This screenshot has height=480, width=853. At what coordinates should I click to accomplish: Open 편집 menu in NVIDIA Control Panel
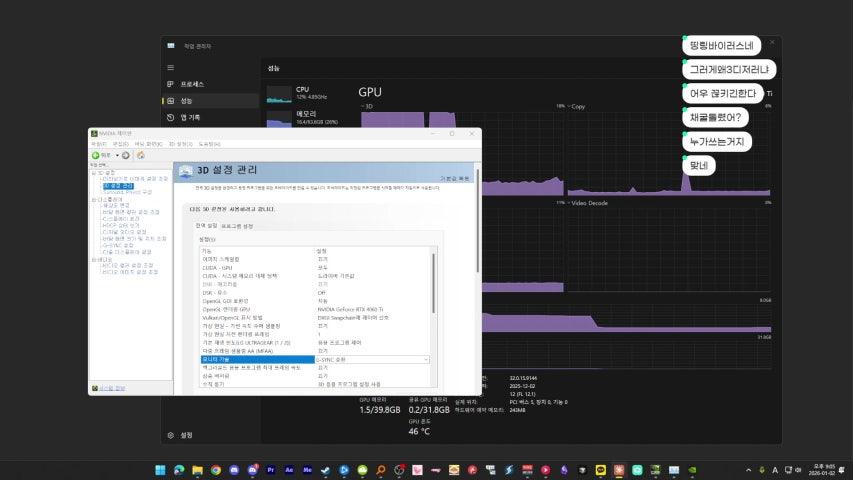click(120, 144)
